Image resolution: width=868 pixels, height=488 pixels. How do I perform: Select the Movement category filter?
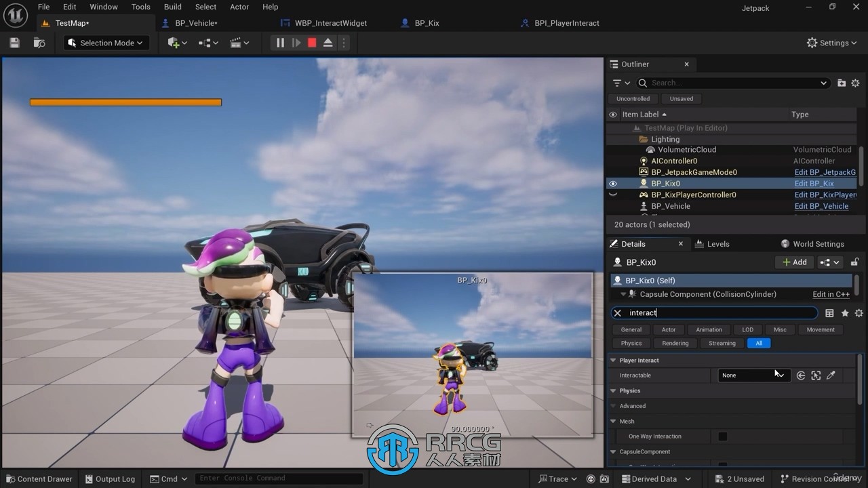coord(821,329)
